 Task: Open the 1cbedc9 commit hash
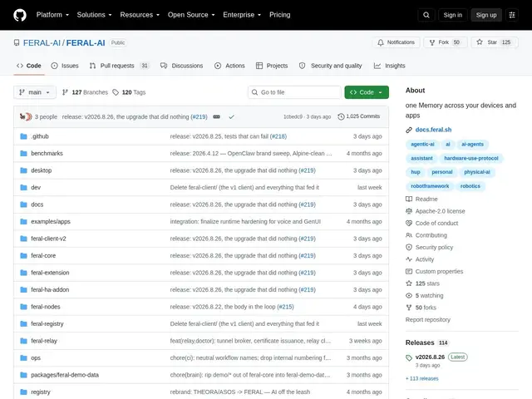tap(293, 116)
